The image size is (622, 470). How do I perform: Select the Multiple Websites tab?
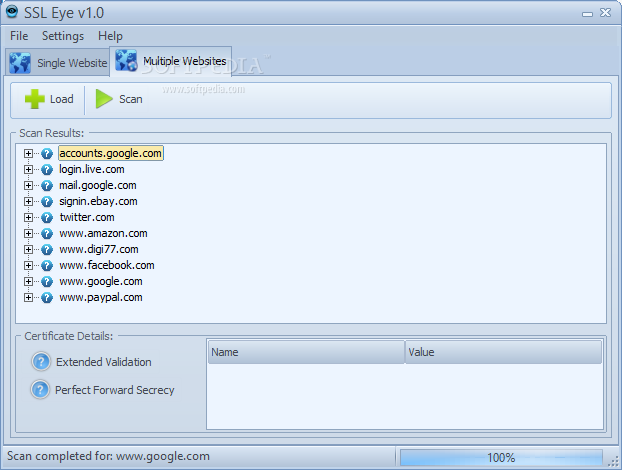[x=171, y=61]
